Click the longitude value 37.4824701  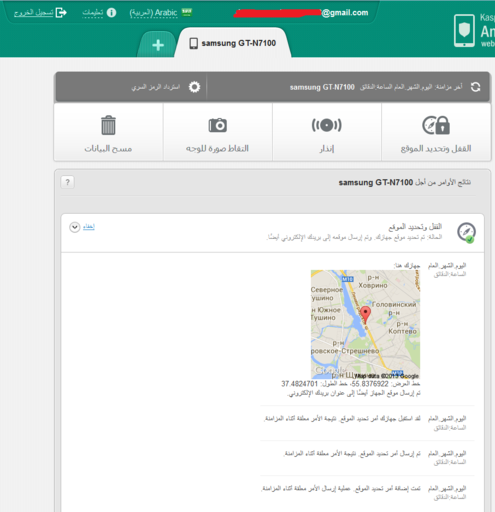pos(300,384)
